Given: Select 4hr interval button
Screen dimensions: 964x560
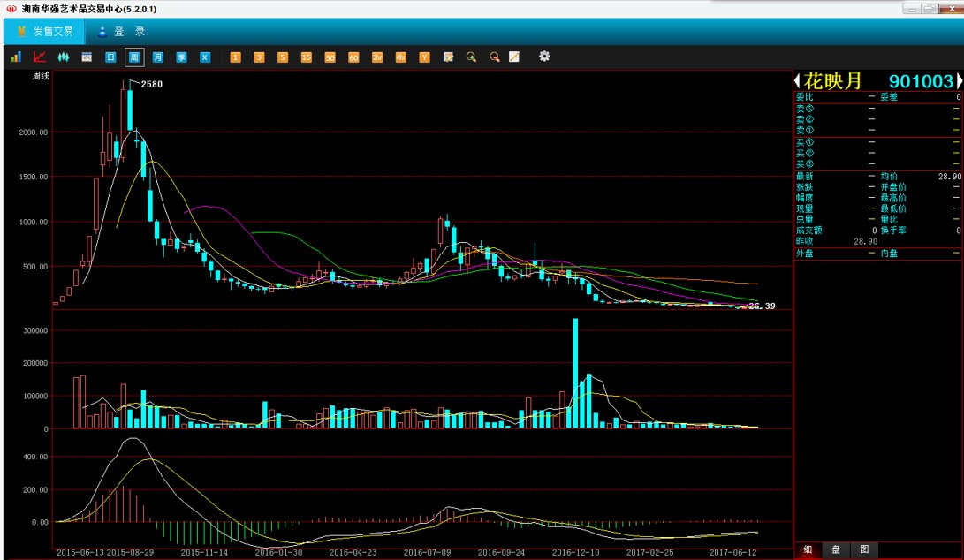Looking at the screenshot, I should pos(401,57).
